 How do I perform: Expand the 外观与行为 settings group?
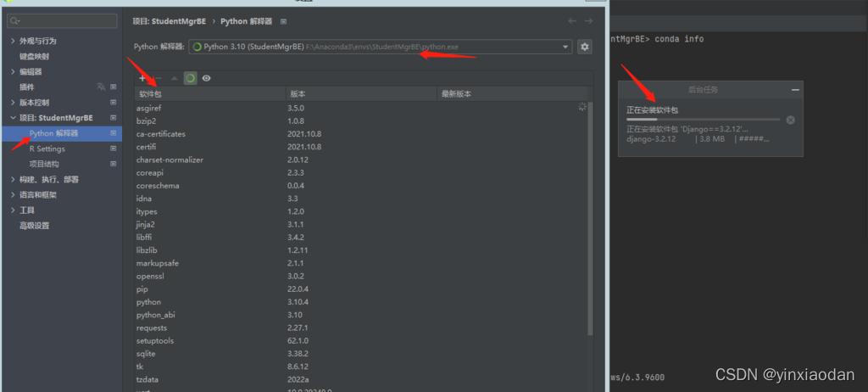[13, 41]
